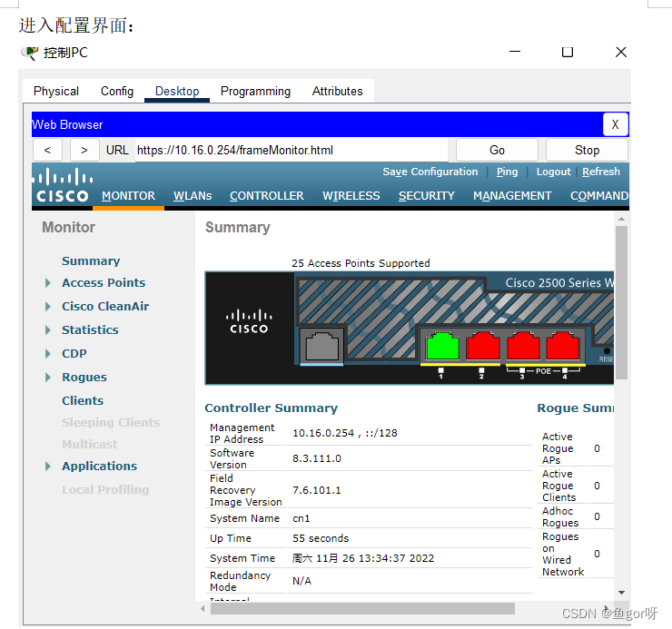Click Multicast in the sidebar
Viewport: 672px width, 629px height.
(90, 445)
